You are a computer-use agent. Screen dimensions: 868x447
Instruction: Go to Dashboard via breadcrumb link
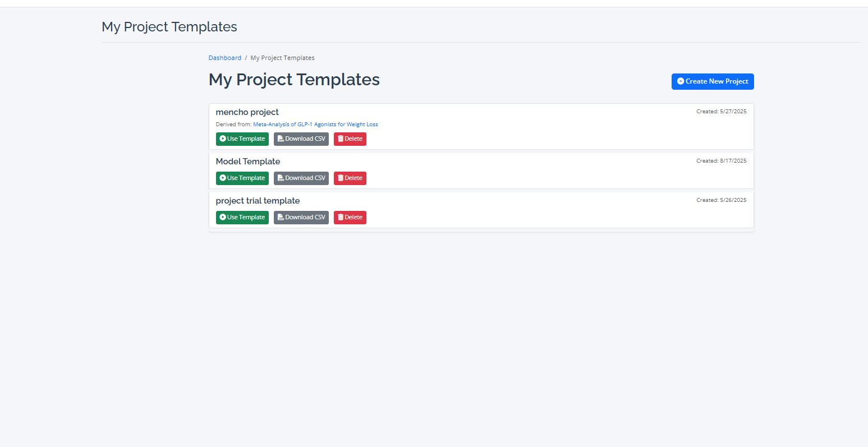[x=224, y=58]
